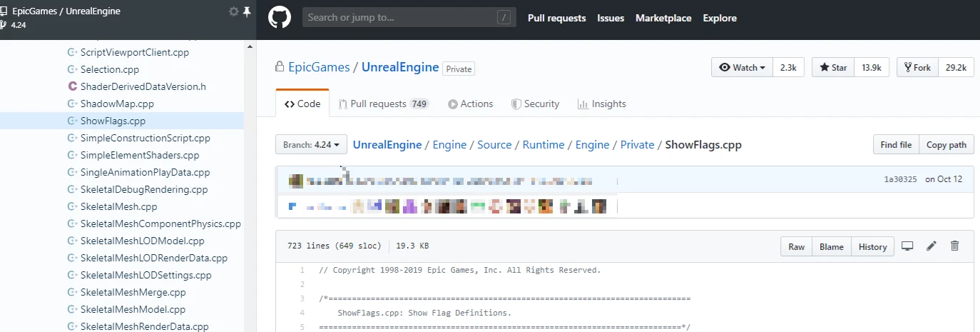Click the slash shortcut icon in search
The image size is (980, 332).
[x=504, y=18]
